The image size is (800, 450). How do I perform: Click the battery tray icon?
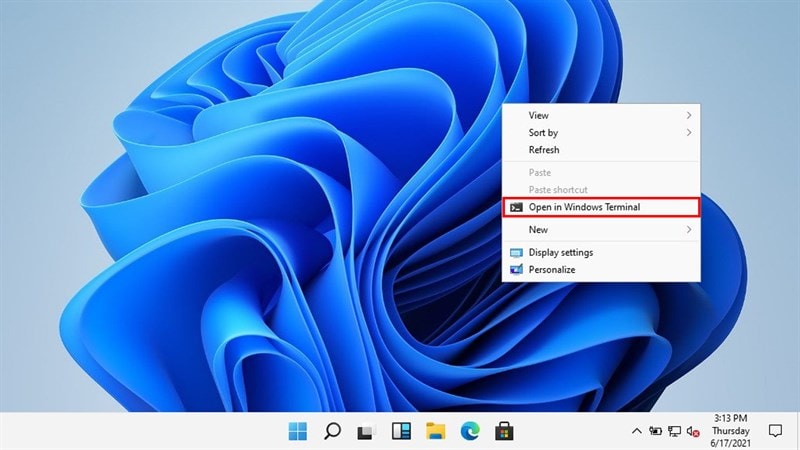pos(656,431)
